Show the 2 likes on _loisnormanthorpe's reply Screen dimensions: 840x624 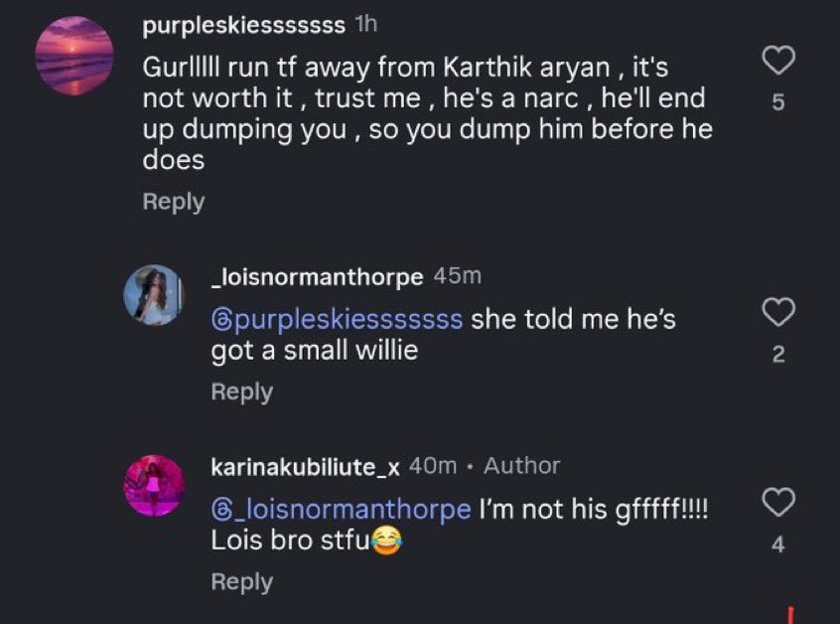click(778, 355)
